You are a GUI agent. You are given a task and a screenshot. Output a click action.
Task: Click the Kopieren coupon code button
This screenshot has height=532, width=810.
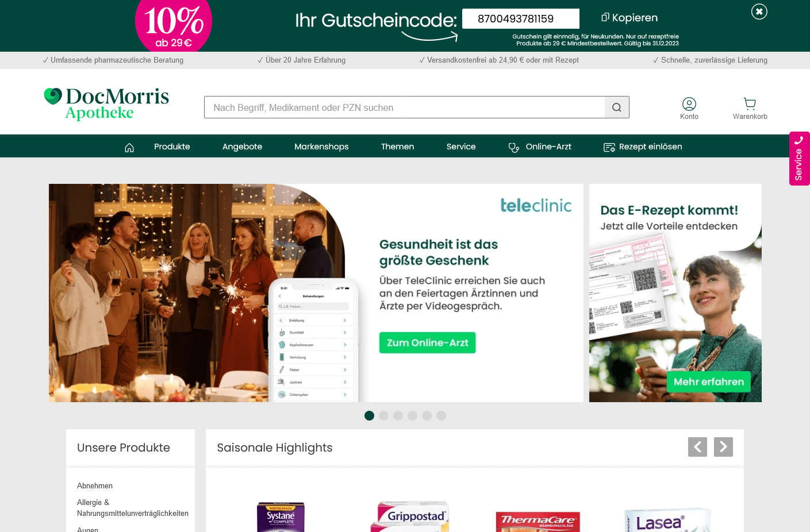click(x=629, y=18)
